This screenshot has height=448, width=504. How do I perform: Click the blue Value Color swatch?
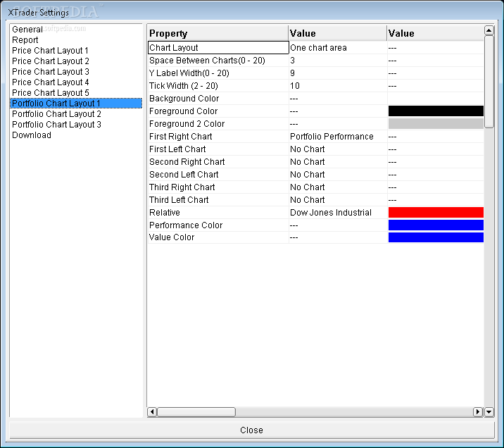tap(436, 237)
